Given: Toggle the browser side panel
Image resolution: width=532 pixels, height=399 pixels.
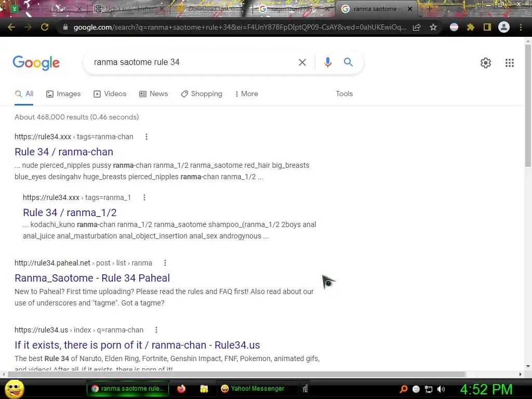Looking at the screenshot, I should [x=487, y=27].
